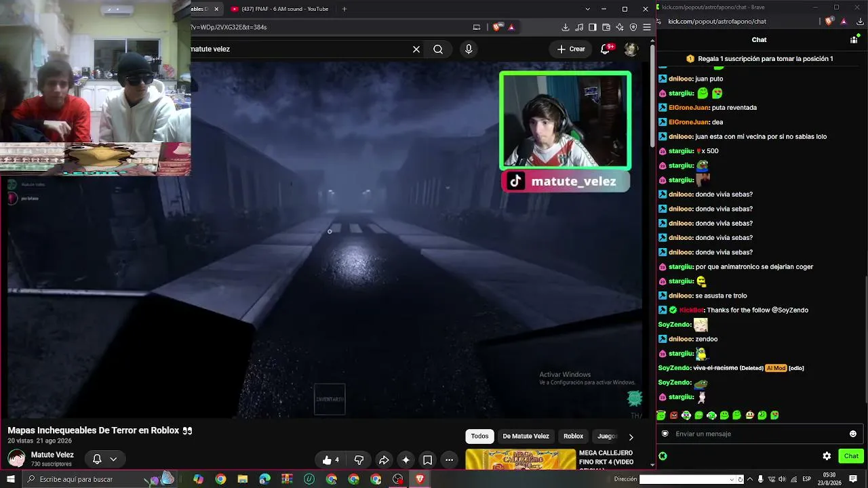
Task: Click the Kick address bar URL
Action: [x=717, y=21]
